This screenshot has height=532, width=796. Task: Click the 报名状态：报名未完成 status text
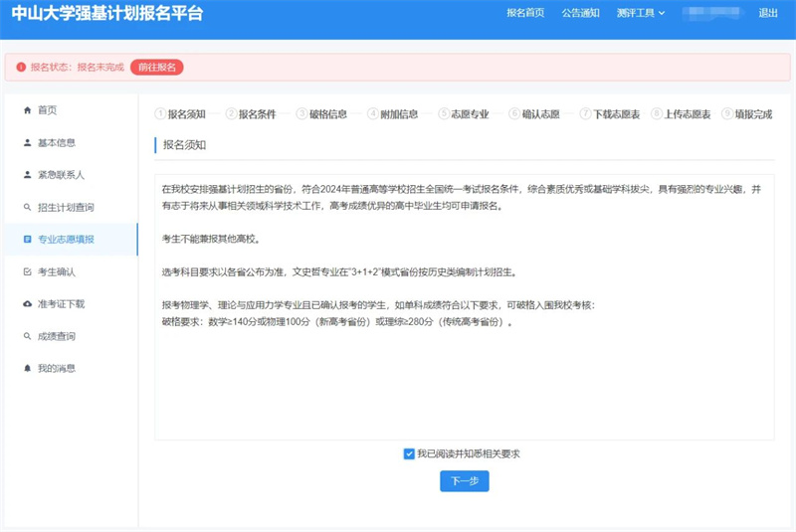(x=78, y=67)
